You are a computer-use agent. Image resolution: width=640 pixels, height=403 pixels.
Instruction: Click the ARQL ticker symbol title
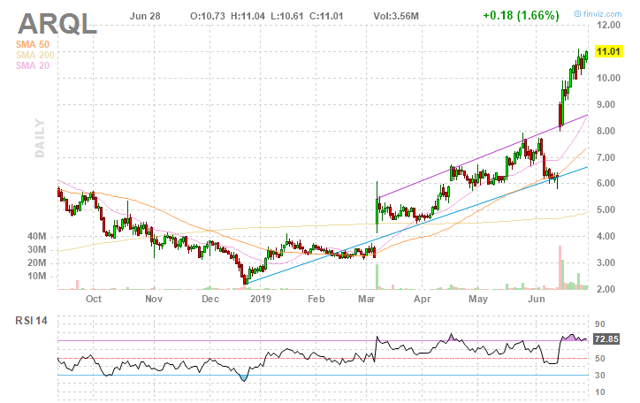[x=57, y=24]
